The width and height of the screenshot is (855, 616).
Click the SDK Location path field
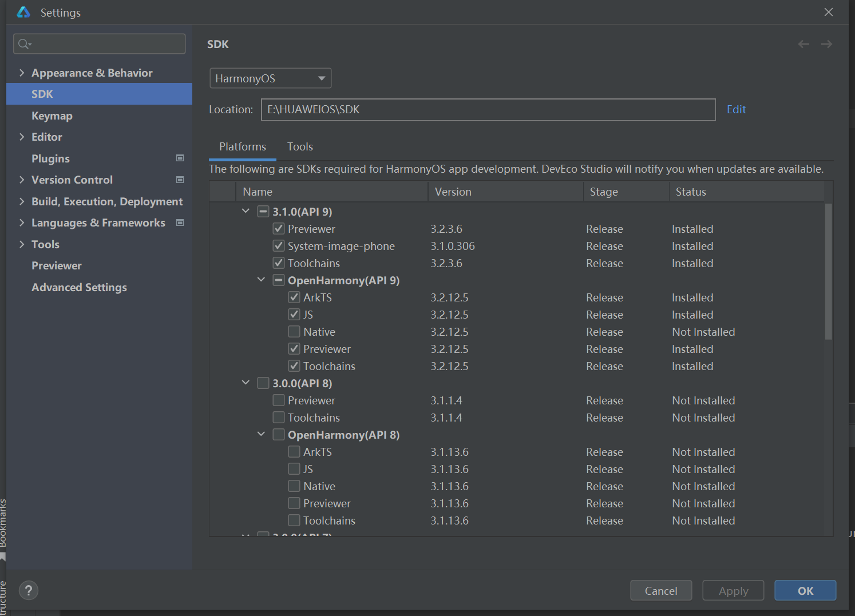(488, 109)
